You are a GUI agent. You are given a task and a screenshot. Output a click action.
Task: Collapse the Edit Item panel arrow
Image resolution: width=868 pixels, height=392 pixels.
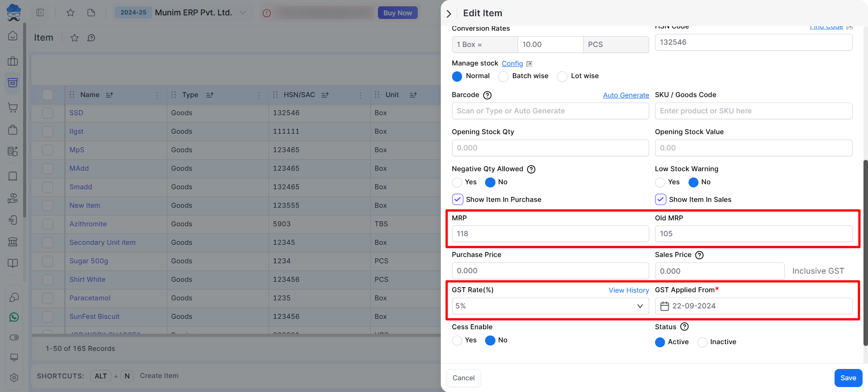tap(448, 14)
